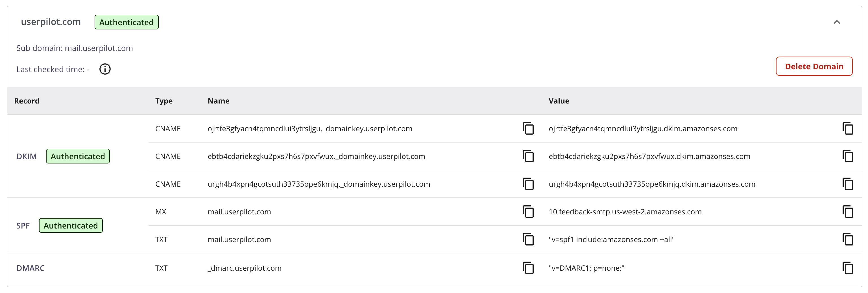868x293 pixels.
Task: Click the "v=DMARC1; p=none;" value text
Action: click(586, 268)
